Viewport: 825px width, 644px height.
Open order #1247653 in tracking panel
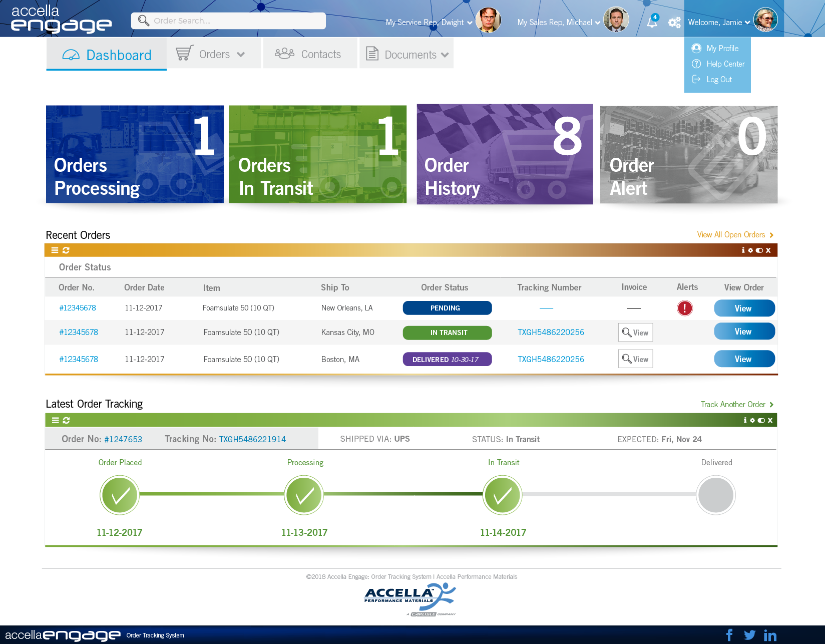coord(123,439)
